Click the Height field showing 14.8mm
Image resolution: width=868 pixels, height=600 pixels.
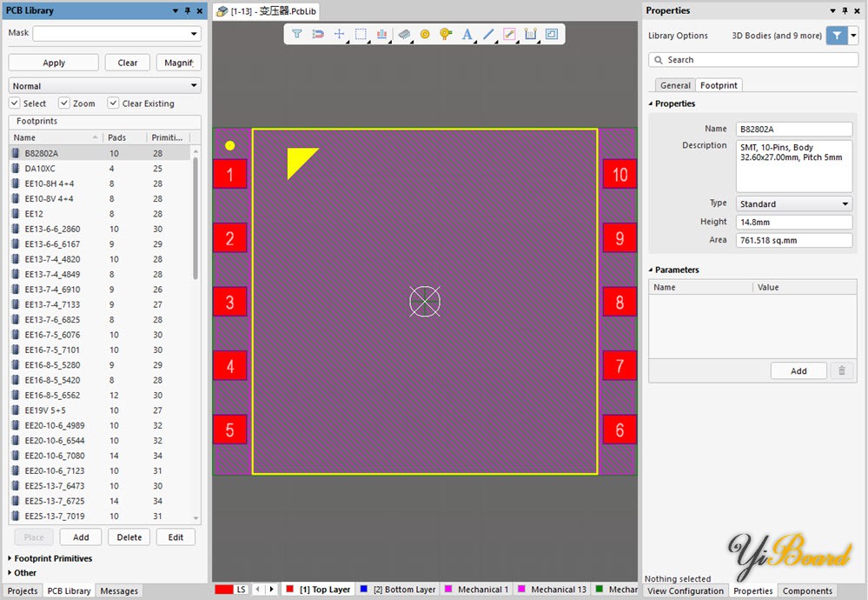794,222
